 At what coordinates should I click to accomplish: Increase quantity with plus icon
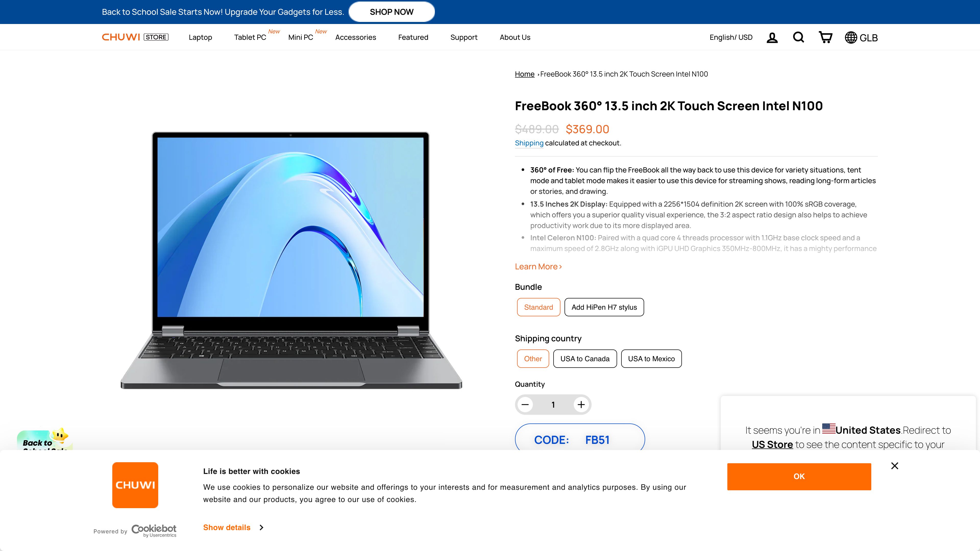581,405
